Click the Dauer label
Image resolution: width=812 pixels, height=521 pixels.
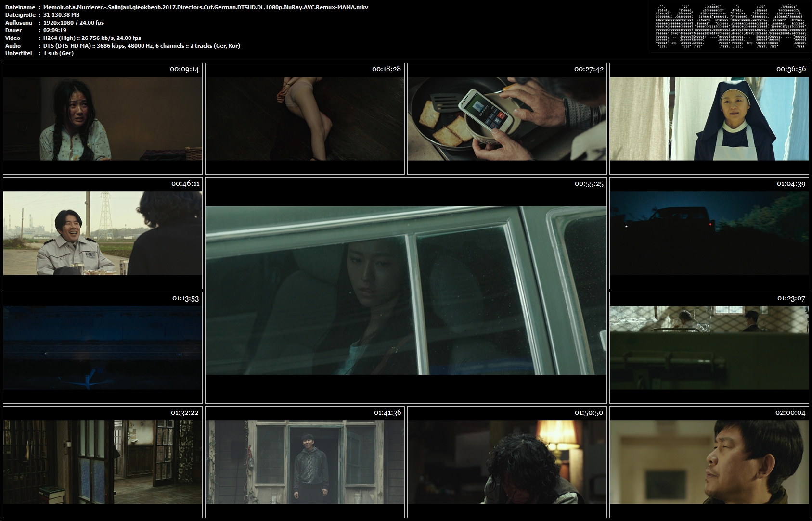(13, 30)
